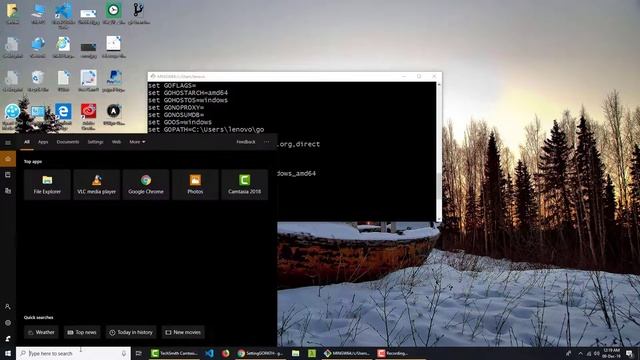Image resolution: width=640 pixels, height=360 pixels.
Task: Launch Camtasia 2018 from Top apps
Action: 244,184
